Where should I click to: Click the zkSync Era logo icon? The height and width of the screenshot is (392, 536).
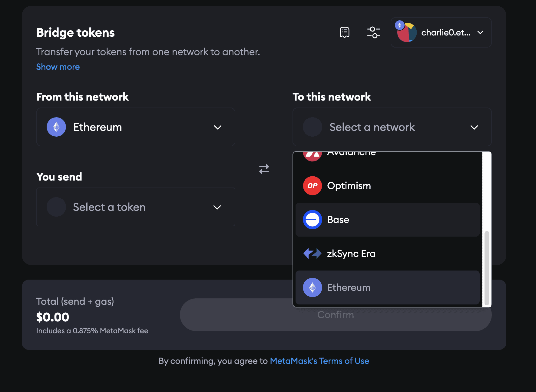pyautogui.click(x=312, y=254)
